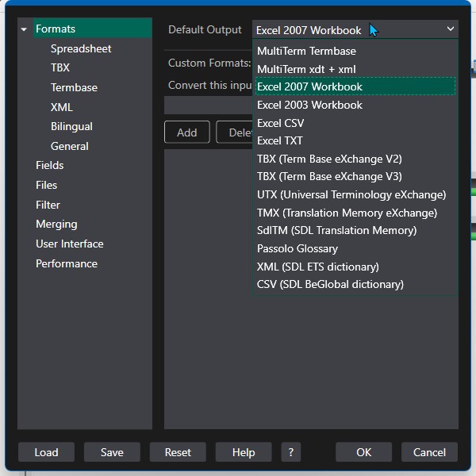This screenshot has width=476, height=476.
Task: Go to the Files settings page
Action: click(46, 185)
